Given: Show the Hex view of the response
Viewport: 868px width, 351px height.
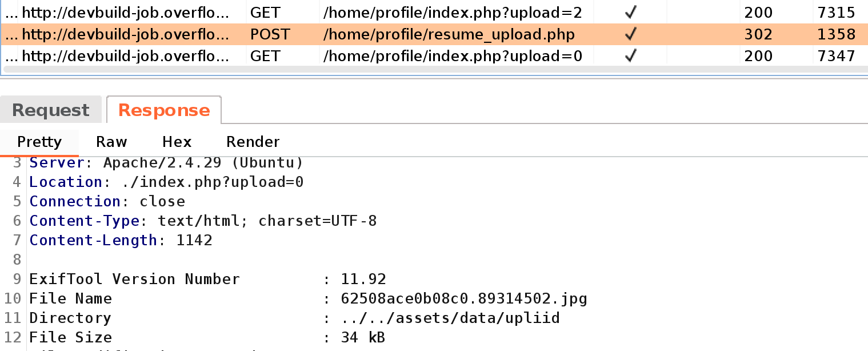Looking at the screenshot, I should tap(177, 142).
